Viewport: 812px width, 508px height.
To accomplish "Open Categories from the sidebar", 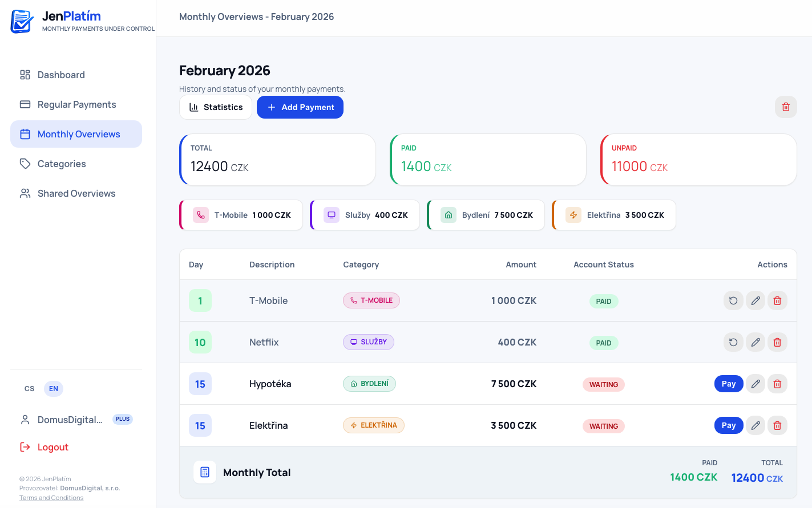I will [62, 164].
